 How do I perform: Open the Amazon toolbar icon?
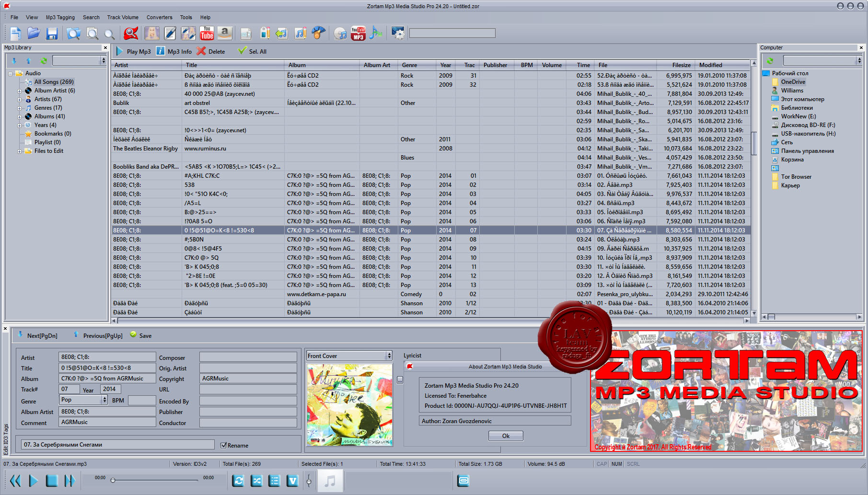coord(225,33)
